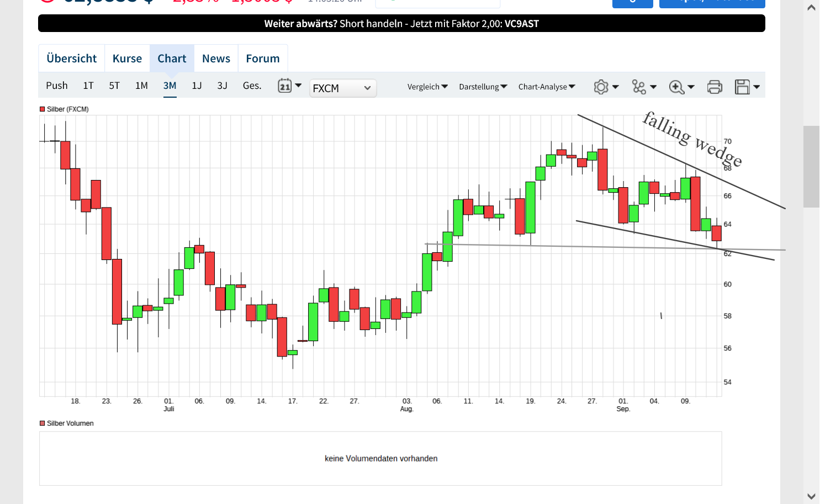Switch to the Übersicht tab

coord(72,59)
